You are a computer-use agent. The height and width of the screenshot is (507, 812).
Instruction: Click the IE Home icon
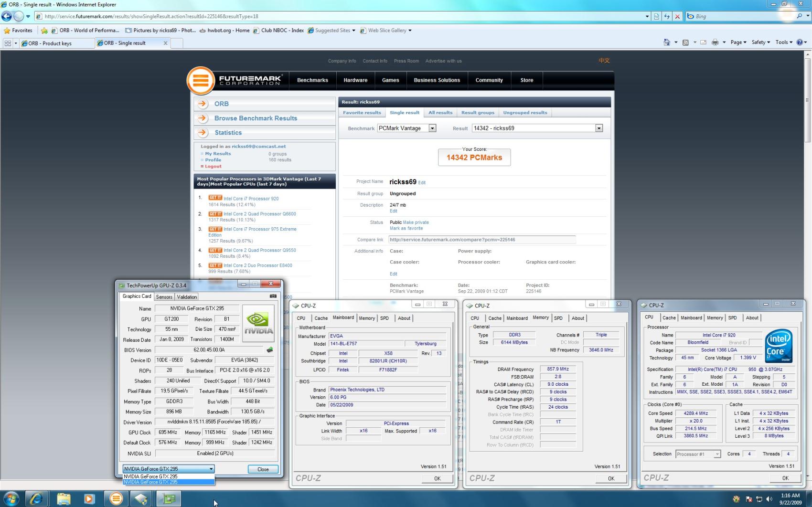coord(666,42)
